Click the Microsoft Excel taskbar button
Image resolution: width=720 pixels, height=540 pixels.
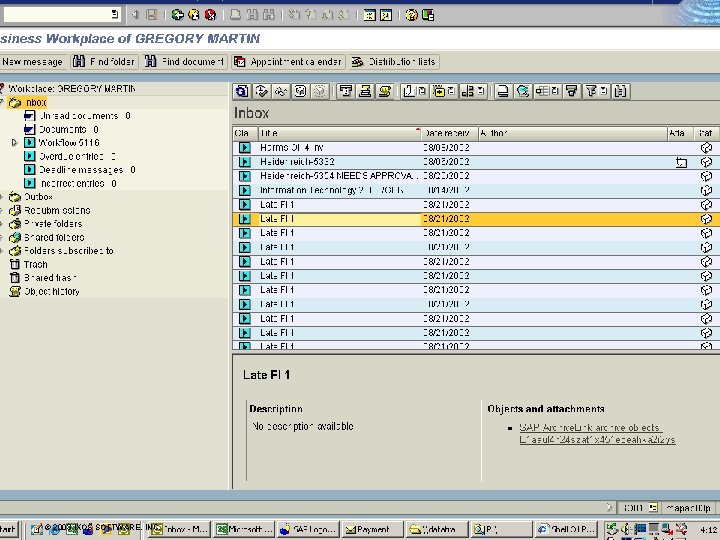(244, 529)
